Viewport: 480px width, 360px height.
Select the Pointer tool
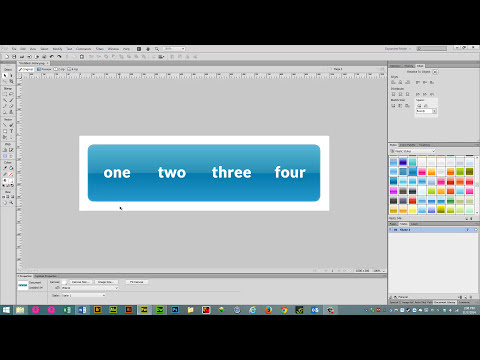[5, 76]
